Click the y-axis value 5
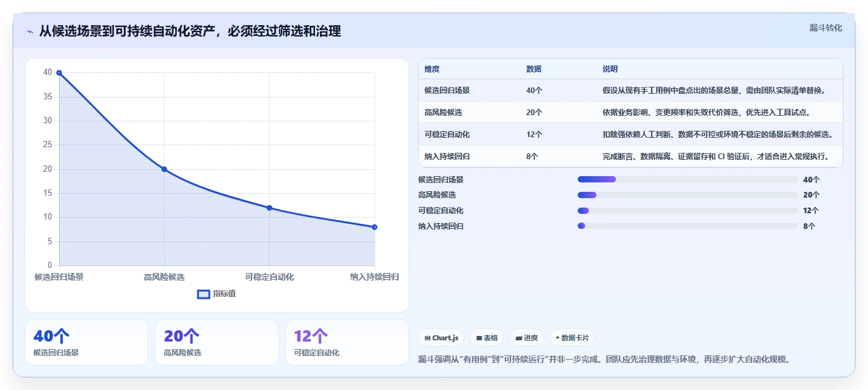Screen dimensions: 868x390 click(50, 242)
